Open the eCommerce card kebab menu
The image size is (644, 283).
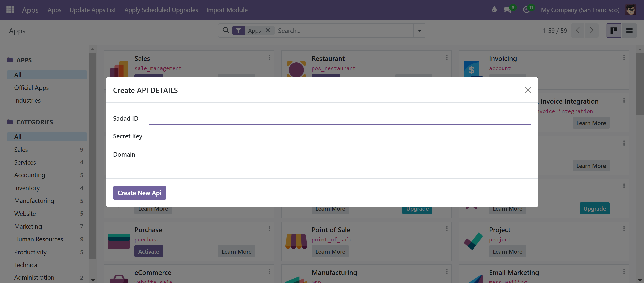[x=269, y=271]
